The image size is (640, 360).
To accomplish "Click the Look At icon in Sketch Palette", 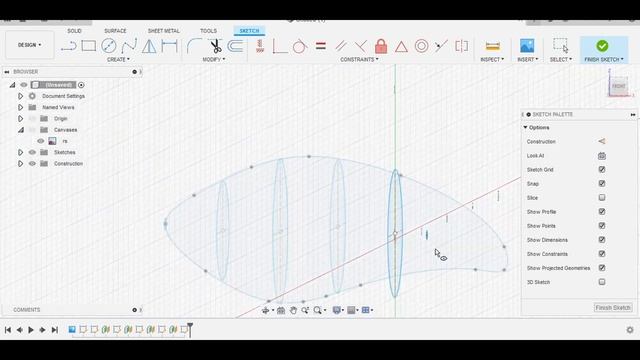I will coord(602,156).
